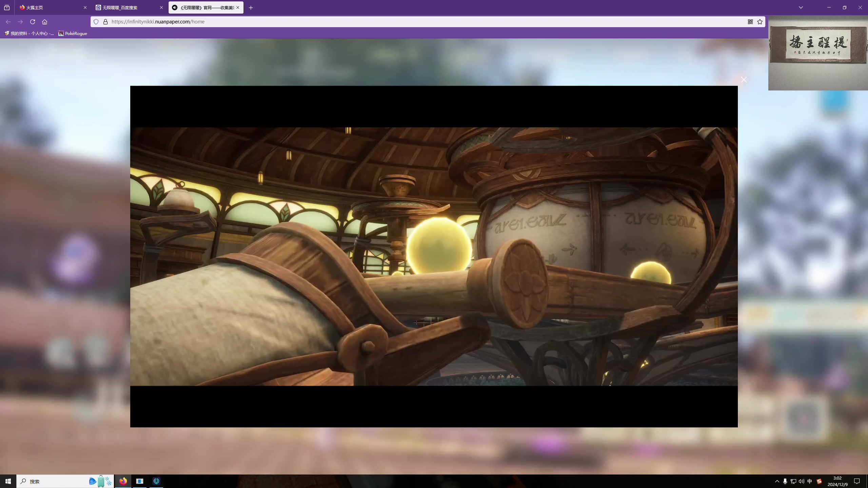Open the PokéRogue bookmark
The height and width of the screenshot is (488, 868).
(73, 33)
